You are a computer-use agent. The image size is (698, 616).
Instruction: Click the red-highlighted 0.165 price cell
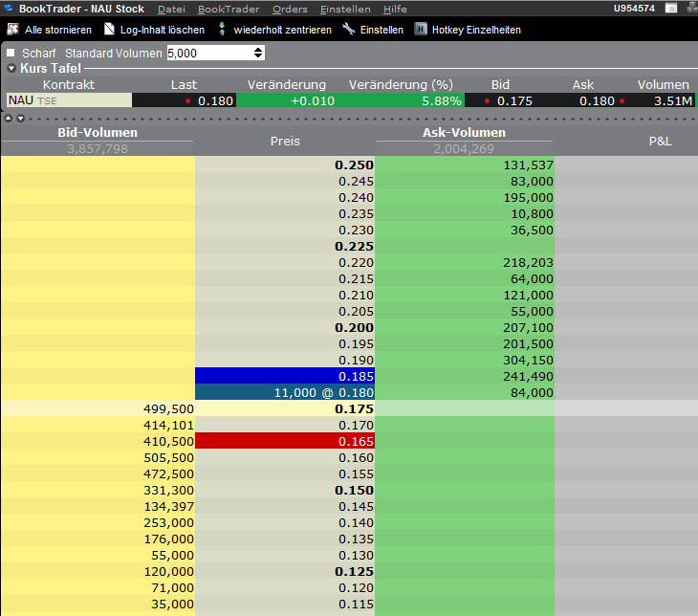pyautogui.click(x=285, y=441)
